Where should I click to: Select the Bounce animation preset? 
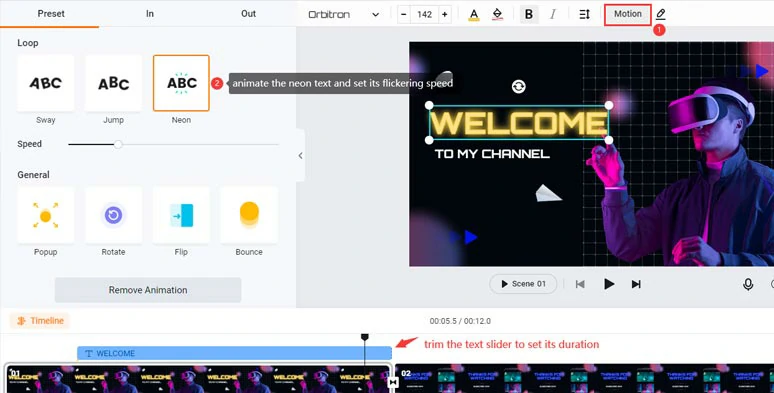point(249,215)
